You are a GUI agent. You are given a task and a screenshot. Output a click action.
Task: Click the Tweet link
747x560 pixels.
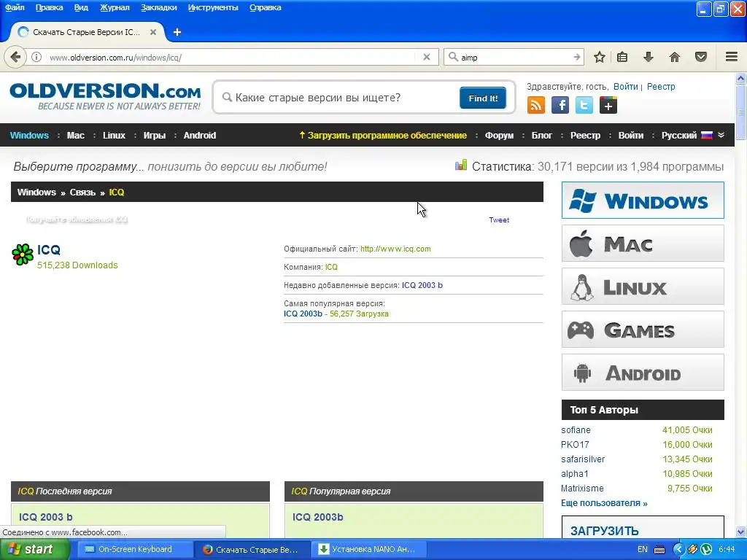499,220
